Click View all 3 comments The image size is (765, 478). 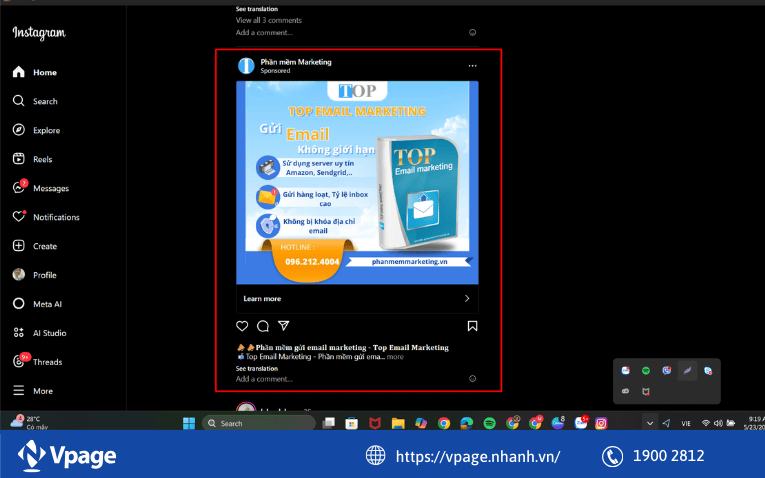[268, 20]
